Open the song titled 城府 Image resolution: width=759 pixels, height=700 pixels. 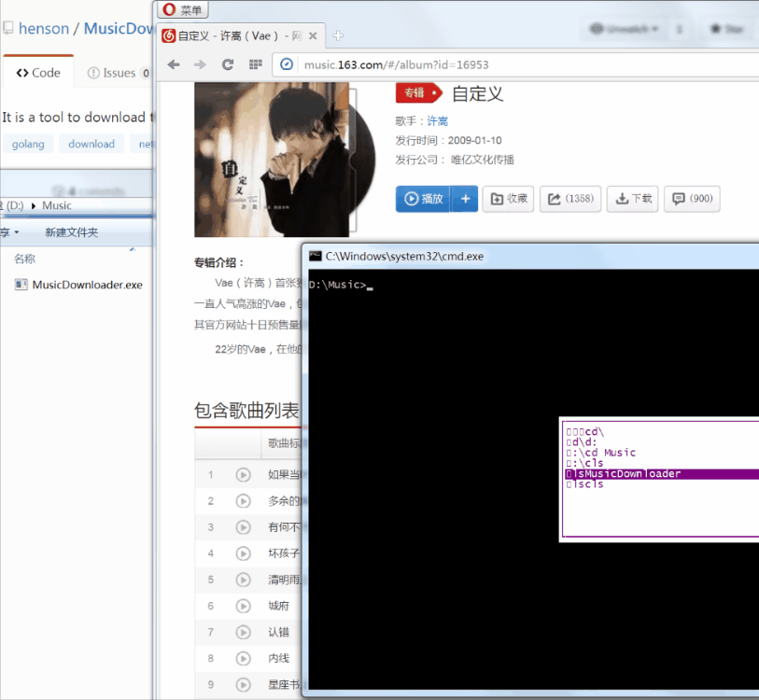(x=278, y=606)
